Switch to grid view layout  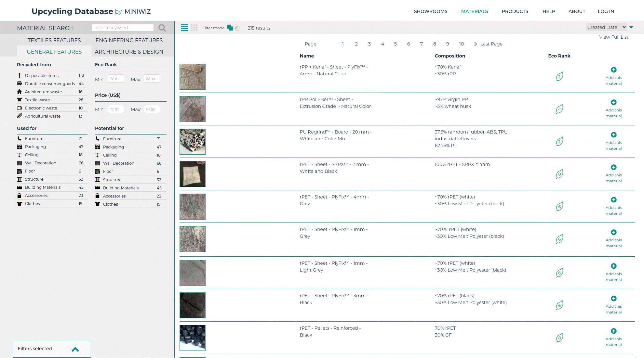coord(194,28)
